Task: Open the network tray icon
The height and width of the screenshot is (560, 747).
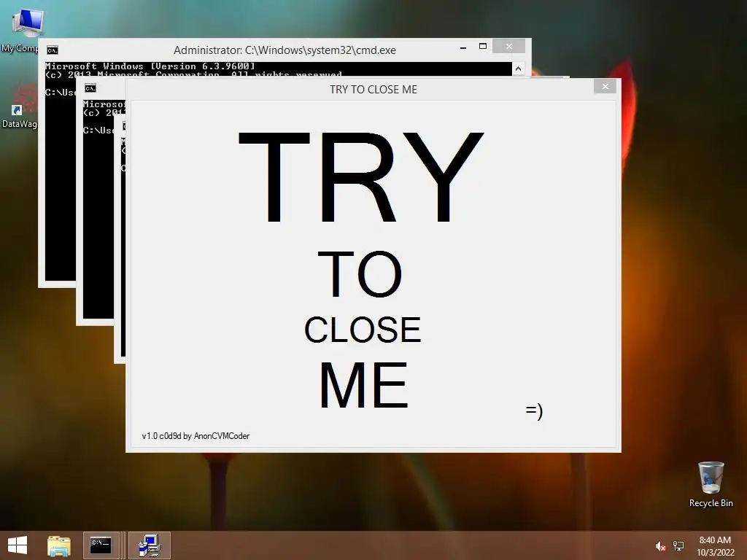Action: click(678, 546)
